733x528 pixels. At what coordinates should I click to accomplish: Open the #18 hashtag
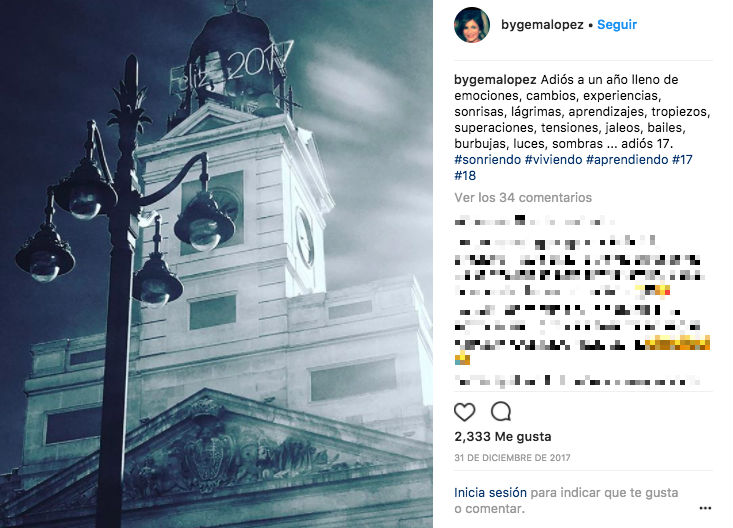click(x=465, y=175)
